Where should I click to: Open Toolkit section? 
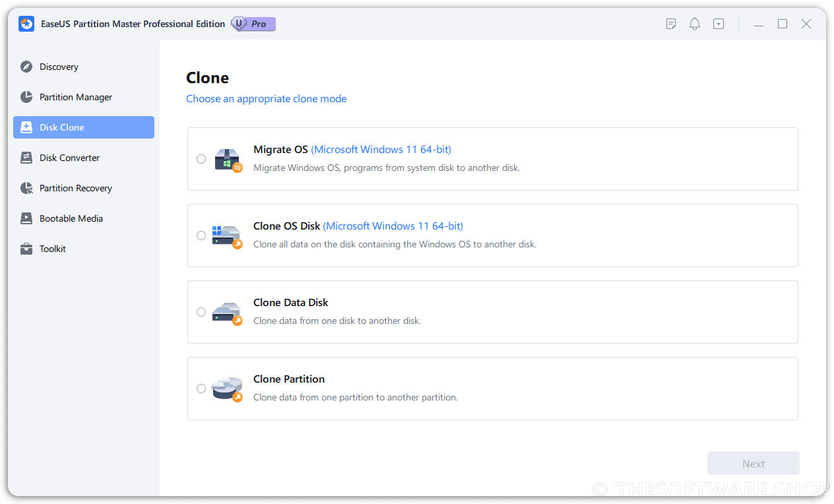[x=84, y=249]
